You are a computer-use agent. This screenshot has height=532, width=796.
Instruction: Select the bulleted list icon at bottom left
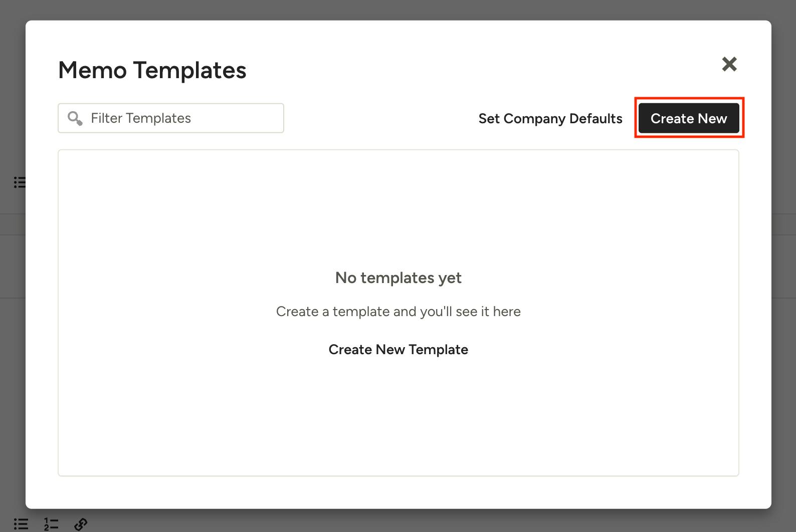[x=21, y=524]
